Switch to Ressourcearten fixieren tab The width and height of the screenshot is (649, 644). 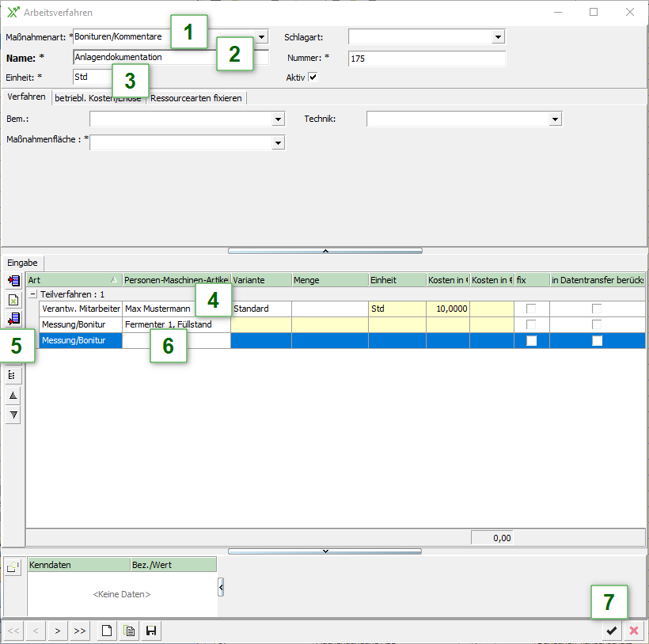click(x=198, y=98)
